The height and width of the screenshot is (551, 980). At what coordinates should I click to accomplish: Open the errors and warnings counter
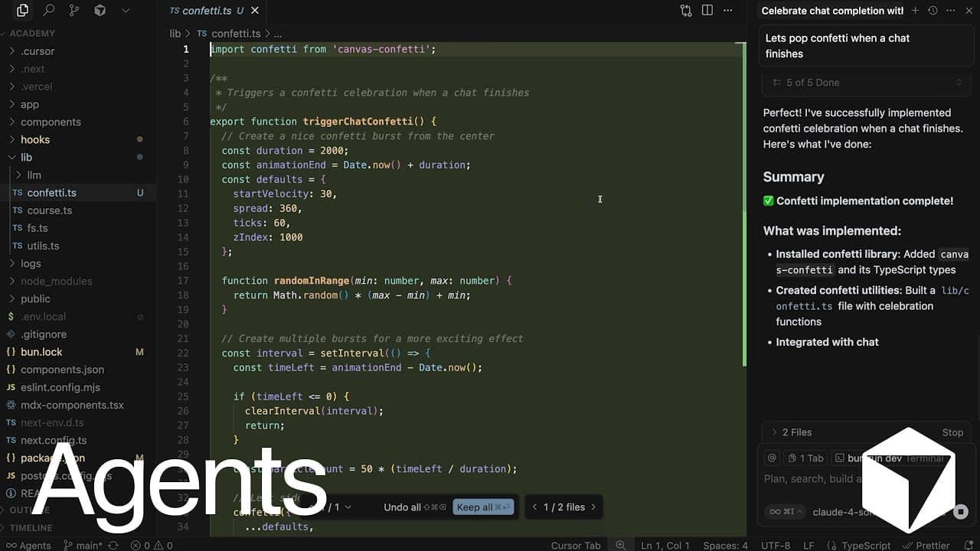point(152,546)
